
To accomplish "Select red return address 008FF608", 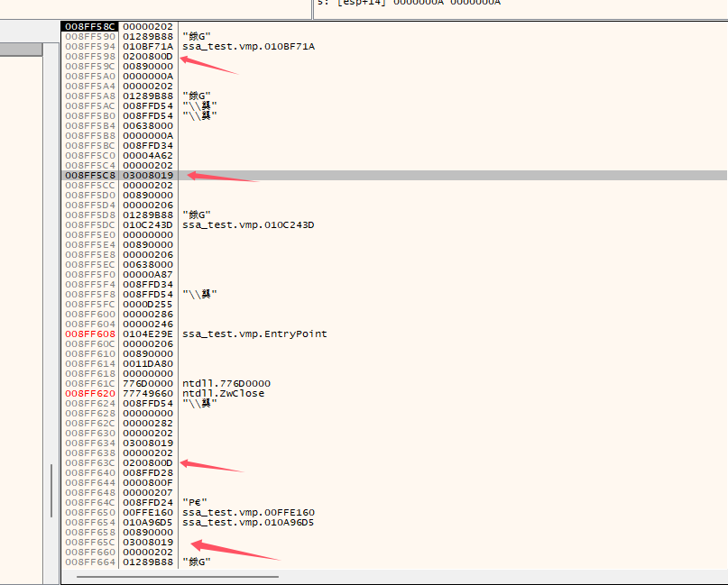I will coord(89,334).
